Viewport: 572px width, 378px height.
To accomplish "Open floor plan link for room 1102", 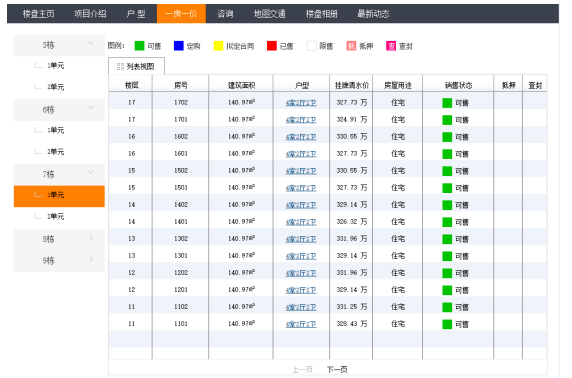I will coord(301,307).
